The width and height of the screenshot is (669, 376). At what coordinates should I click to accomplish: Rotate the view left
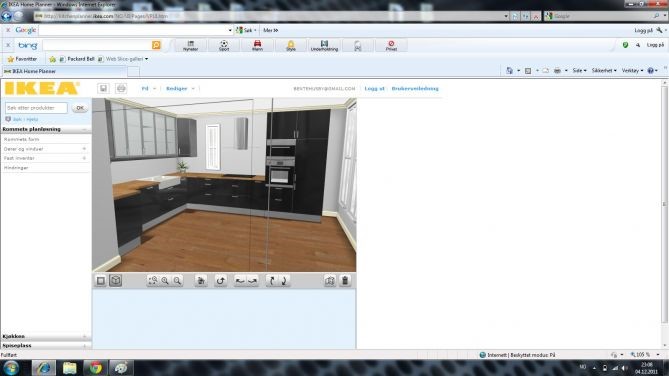tap(240, 281)
